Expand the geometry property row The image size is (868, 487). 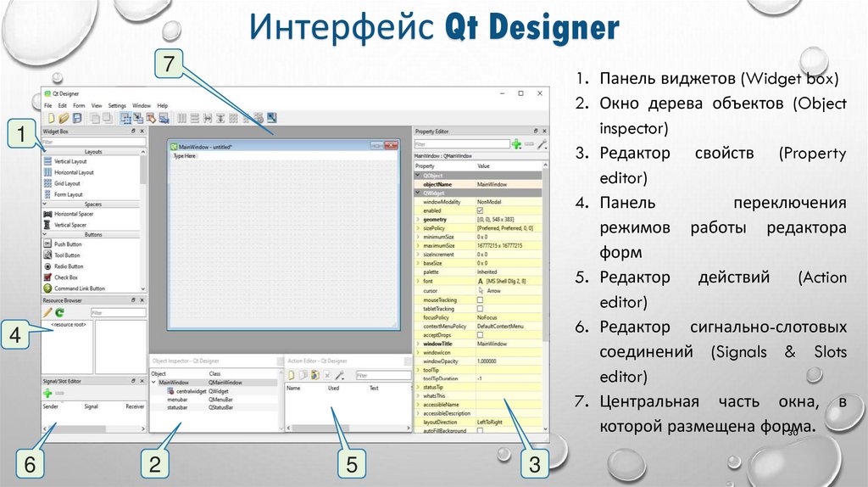coord(418,220)
